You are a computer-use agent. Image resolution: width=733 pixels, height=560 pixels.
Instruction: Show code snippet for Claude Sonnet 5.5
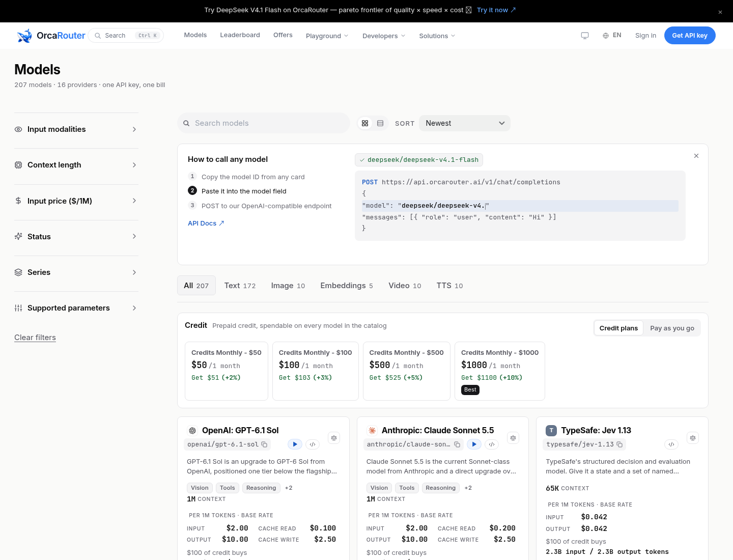click(x=492, y=444)
